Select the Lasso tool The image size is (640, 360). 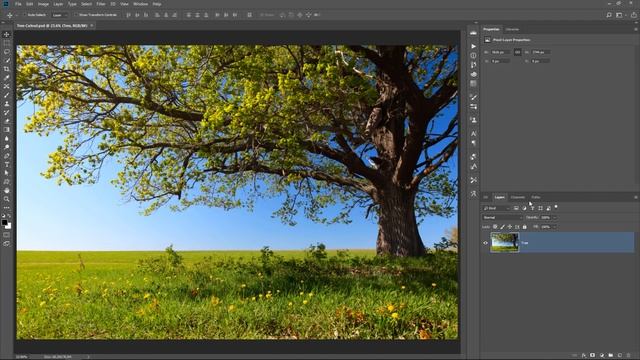pos(7,52)
